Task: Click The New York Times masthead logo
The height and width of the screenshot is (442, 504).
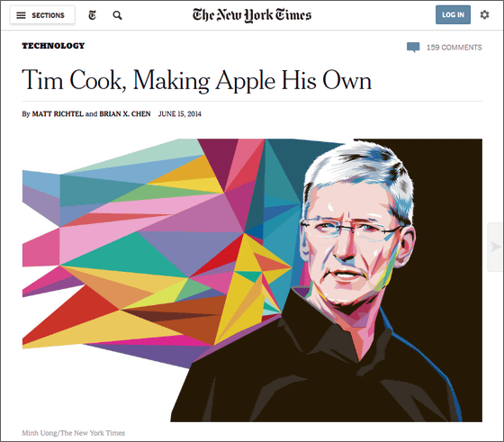Action: click(x=252, y=15)
